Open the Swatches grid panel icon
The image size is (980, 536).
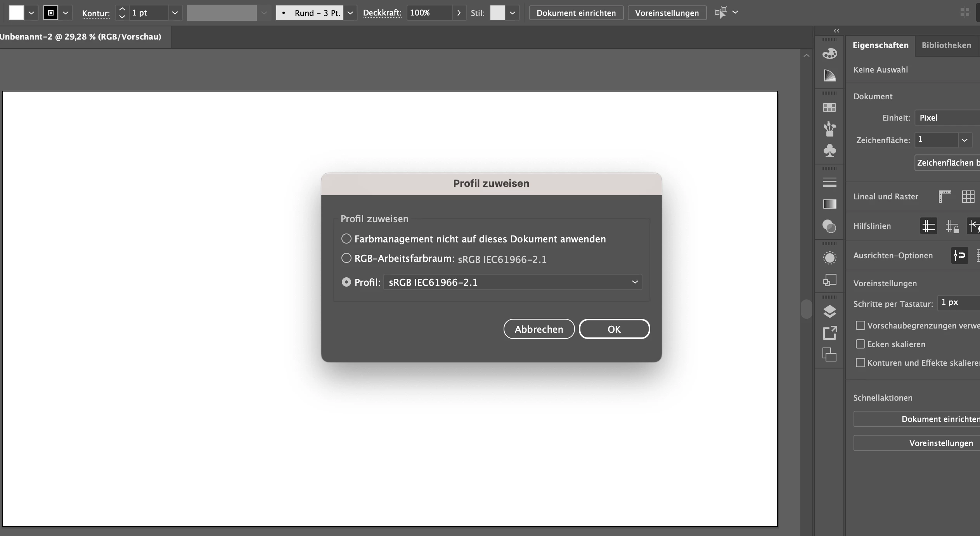coord(829,107)
